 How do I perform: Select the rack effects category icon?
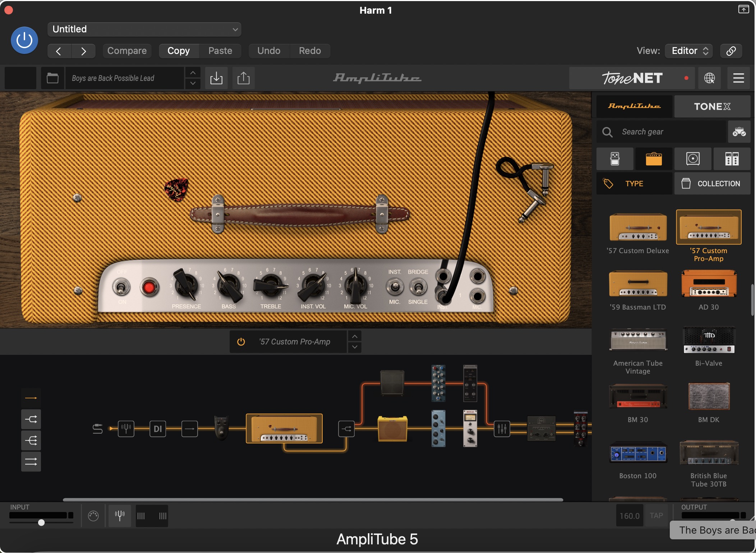[732, 159]
